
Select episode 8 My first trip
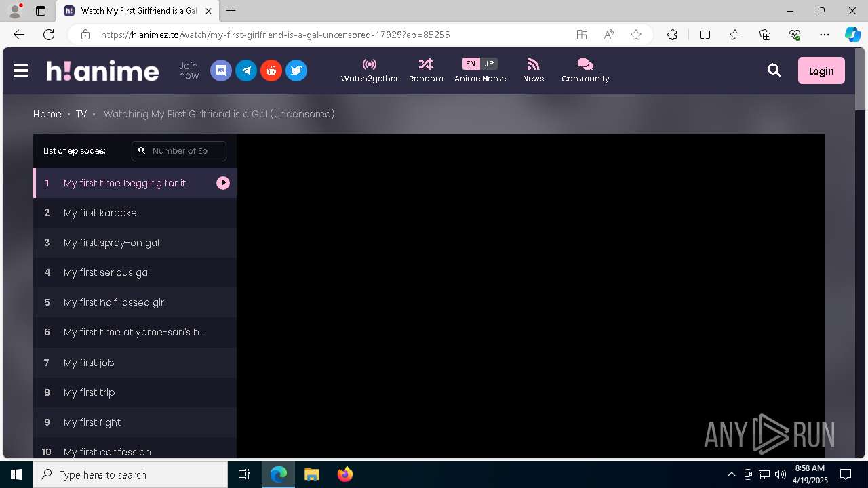135,392
